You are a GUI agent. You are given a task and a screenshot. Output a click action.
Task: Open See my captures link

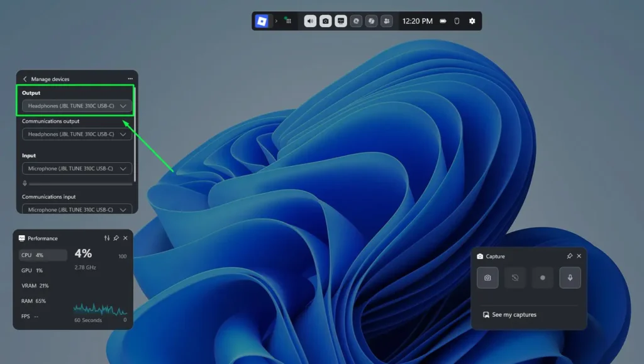coord(509,314)
